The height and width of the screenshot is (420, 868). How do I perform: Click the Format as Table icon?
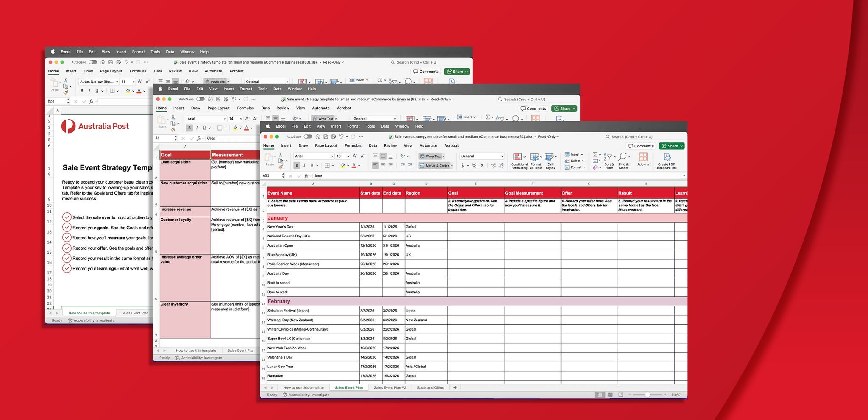(536, 161)
